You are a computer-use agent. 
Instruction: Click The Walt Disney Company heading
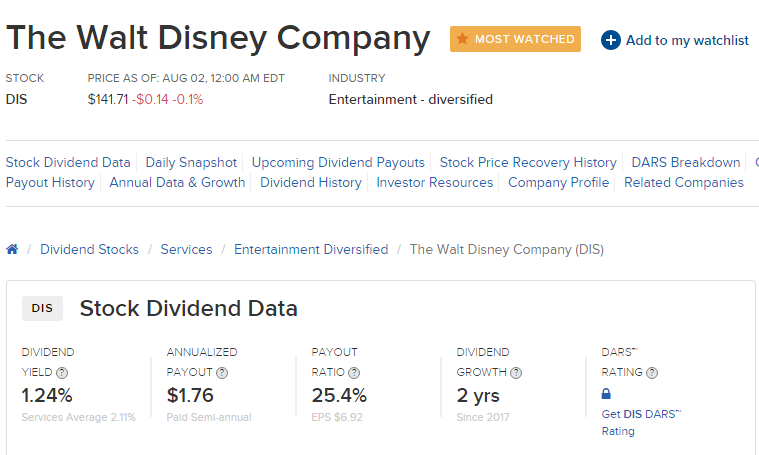[218, 38]
